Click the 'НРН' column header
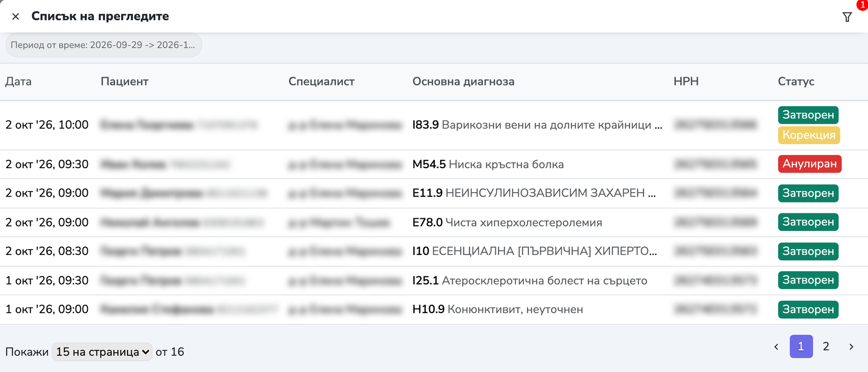This screenshot has height=372, width=868. coord(686,81)
